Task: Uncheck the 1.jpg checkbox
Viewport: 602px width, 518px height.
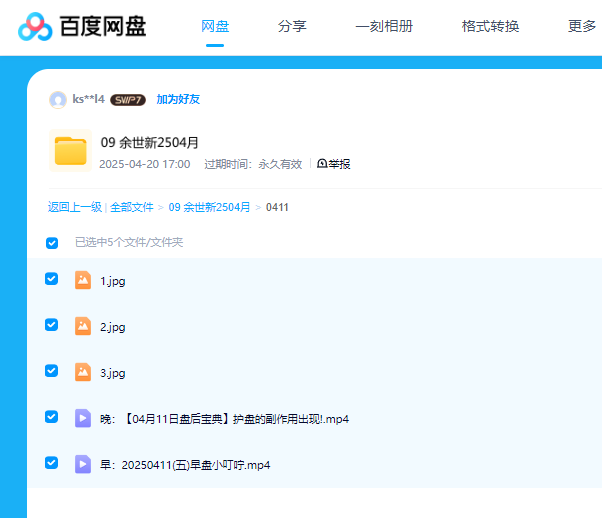Action: (52, 279)
